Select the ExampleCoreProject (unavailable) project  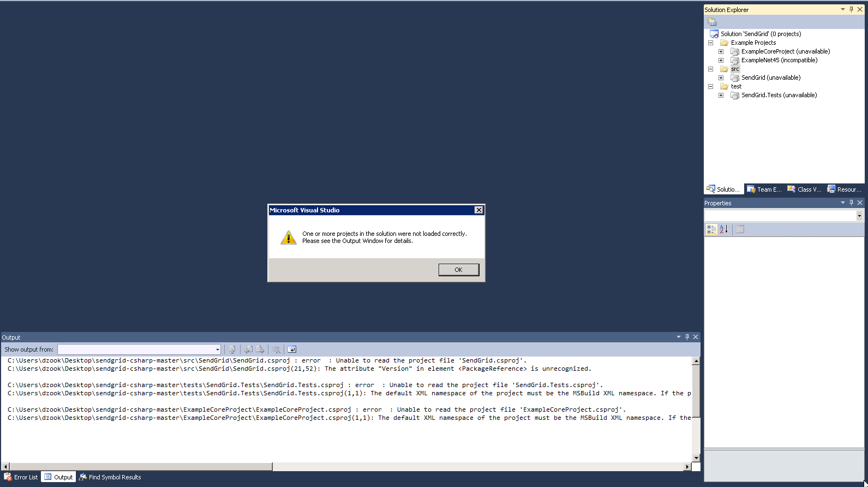click(x=786, y=51)
